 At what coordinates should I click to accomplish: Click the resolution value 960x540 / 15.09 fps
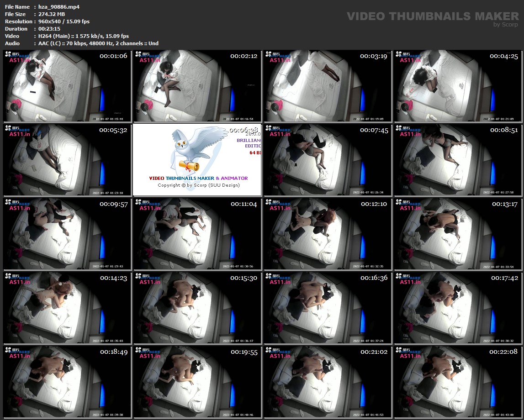point(64,21)
